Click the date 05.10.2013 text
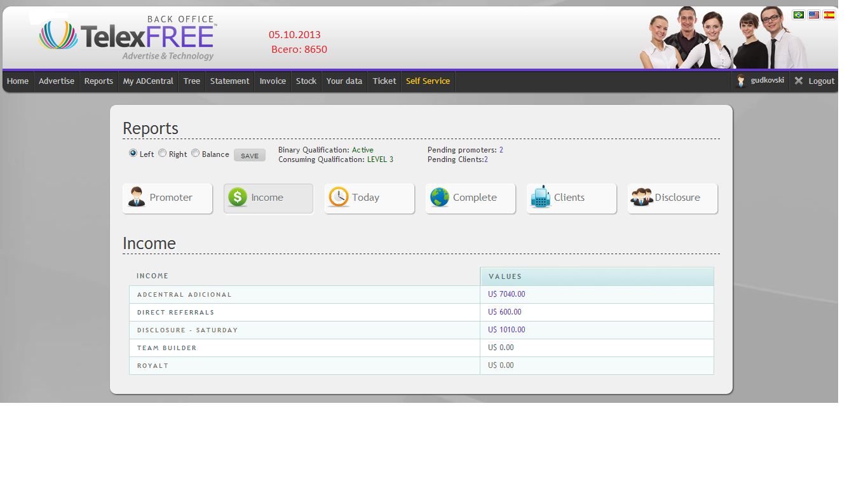Image resolution: width=868 pixels, height=488 pixels. (295, 35)
